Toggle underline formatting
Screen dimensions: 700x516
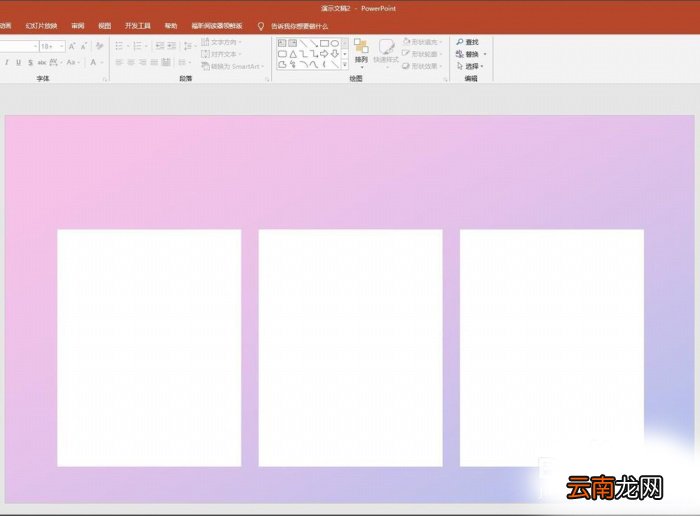tap(18, 62)
